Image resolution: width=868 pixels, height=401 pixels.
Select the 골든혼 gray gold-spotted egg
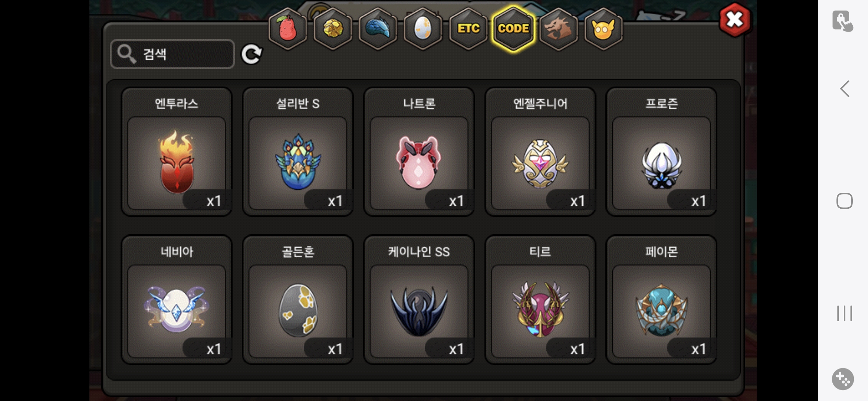coord(298,300)
